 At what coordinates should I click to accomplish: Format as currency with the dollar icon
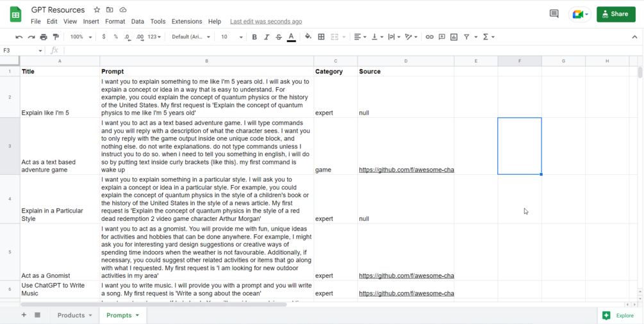pos(104,37)
